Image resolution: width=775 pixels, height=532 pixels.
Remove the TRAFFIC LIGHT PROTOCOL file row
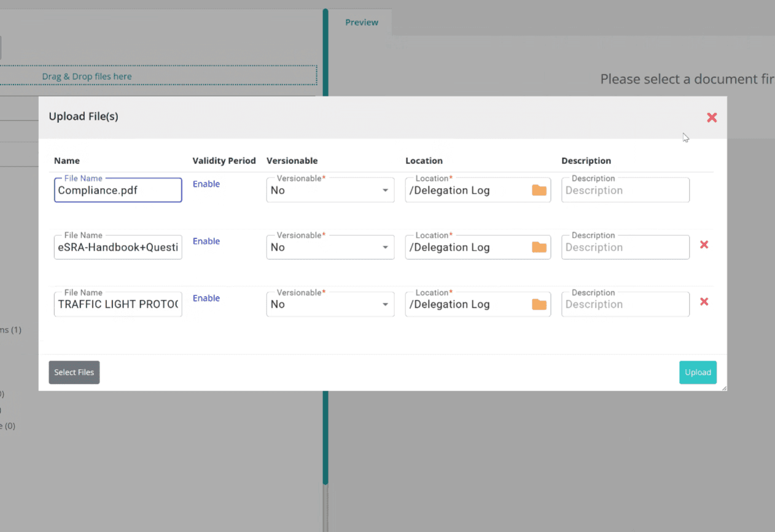704,302
